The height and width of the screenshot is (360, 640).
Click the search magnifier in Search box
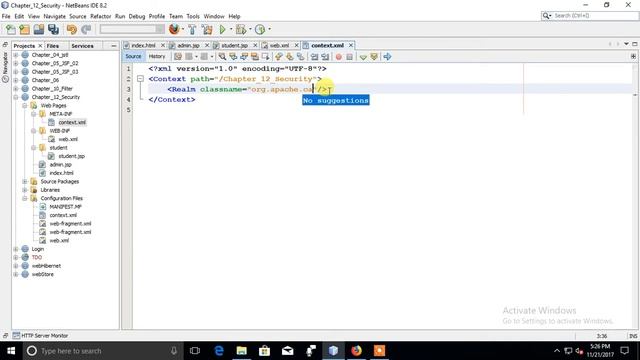(x=547, y=16)
